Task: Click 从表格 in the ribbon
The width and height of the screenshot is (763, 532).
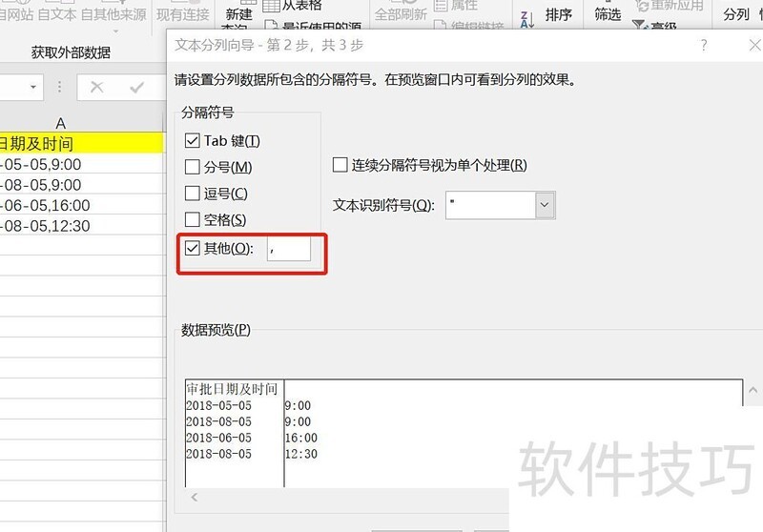Action: coord(293,6)
